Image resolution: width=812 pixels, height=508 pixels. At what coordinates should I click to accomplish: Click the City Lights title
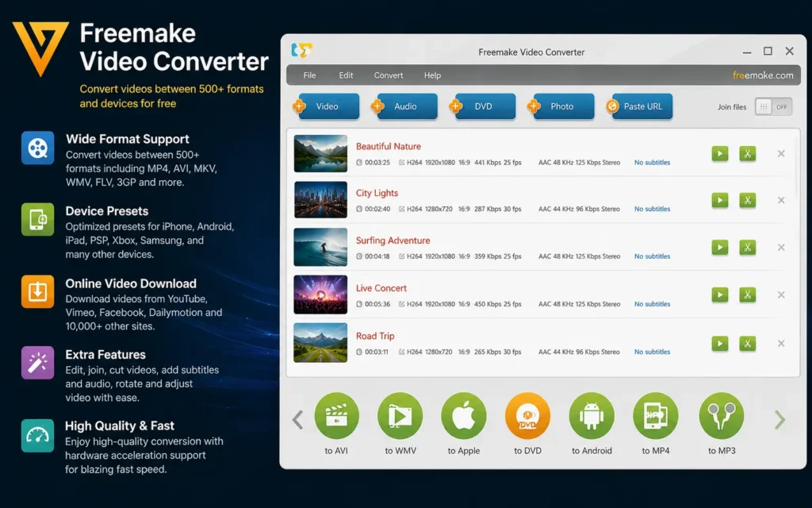pyautogui.click(x=377, y=193)
